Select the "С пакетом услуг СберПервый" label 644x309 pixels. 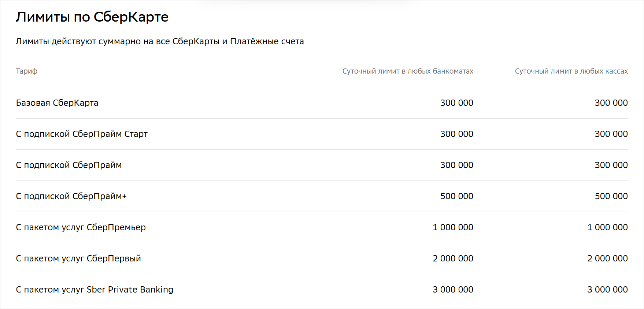coord(78,258)
